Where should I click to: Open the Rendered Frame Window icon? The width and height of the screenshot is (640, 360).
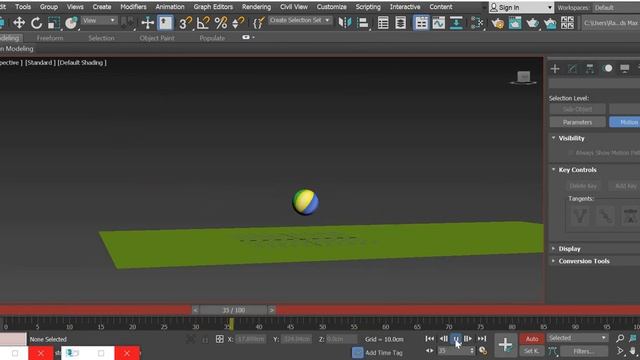pos(515,23)
